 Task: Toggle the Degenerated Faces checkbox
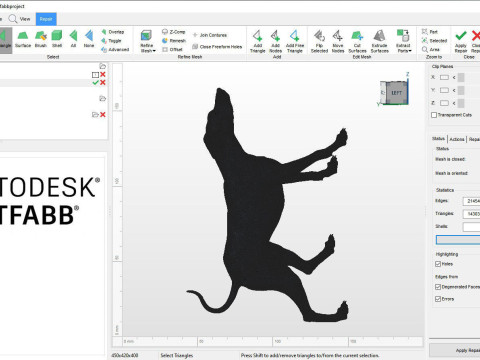pos(438,287)
